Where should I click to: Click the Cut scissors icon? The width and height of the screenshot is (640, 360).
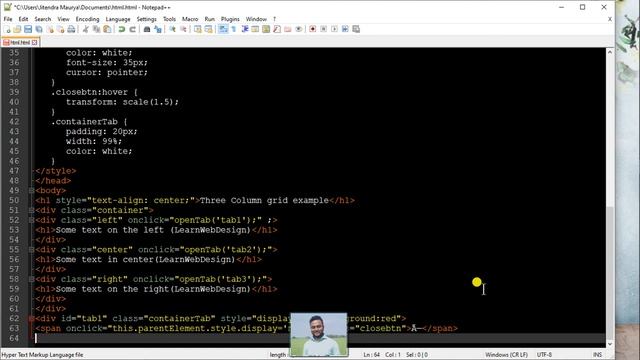[86, 29]
